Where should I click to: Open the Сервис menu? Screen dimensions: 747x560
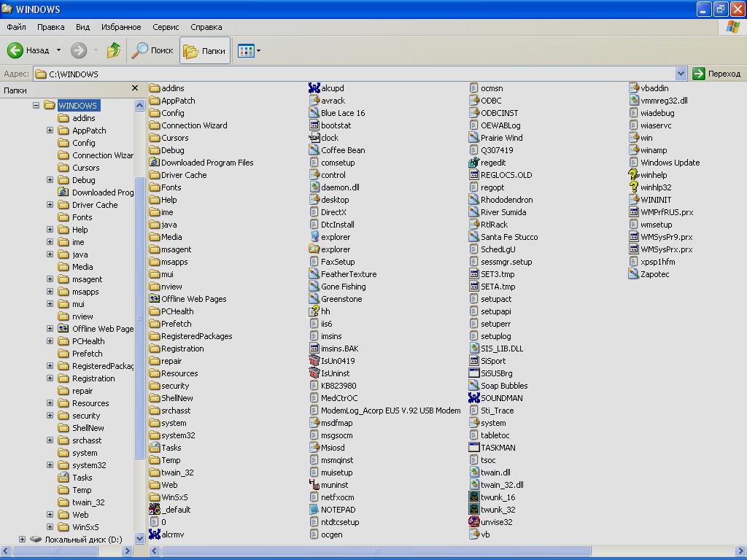coord(166,27)
